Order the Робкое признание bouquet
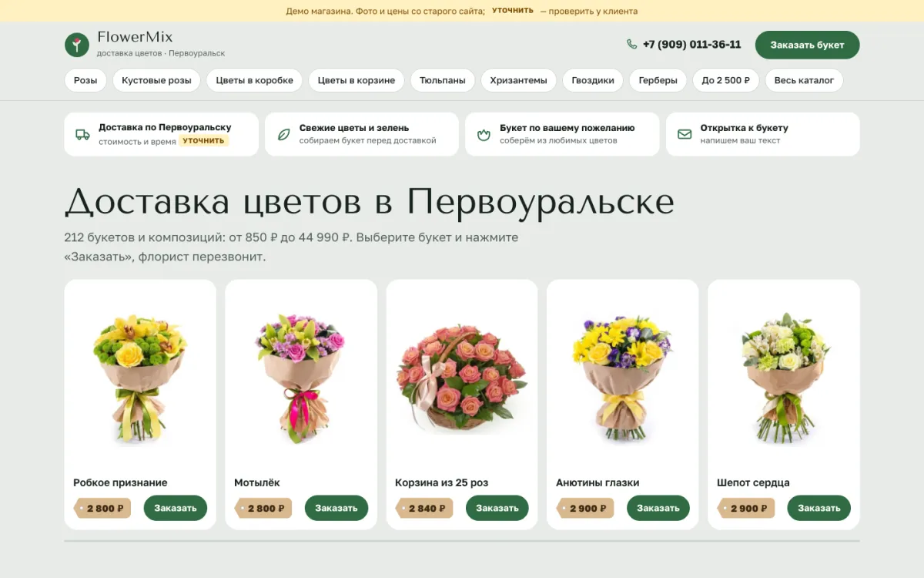Screen dimensions: 924x578 [176, 508]
